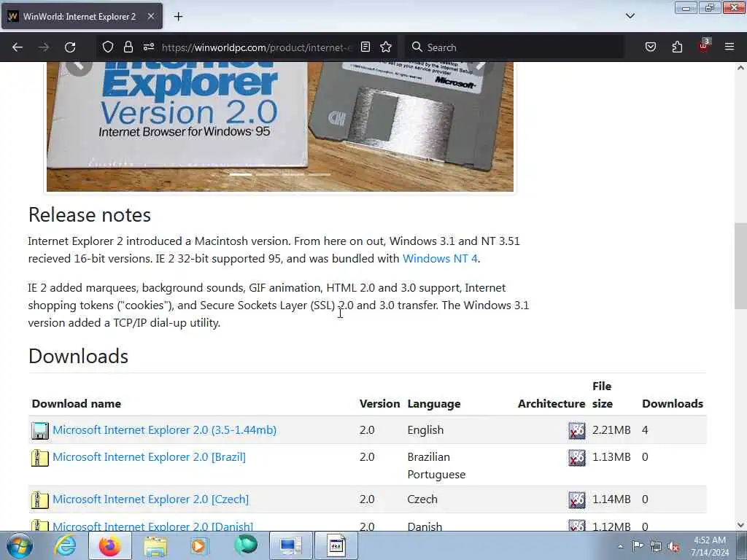Screen dimensions: 747x560
Task: Open the Windows Start menu orb
Action: point(19,546)
